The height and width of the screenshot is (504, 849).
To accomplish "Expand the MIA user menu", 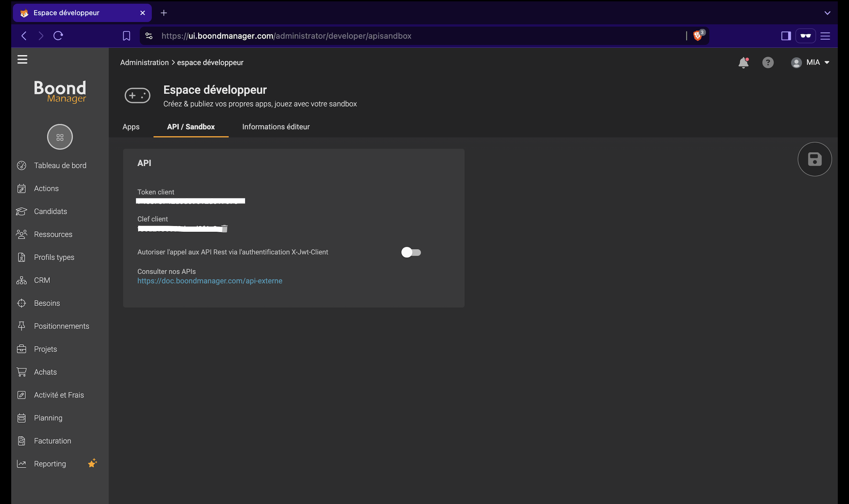I will pos(810,62).
